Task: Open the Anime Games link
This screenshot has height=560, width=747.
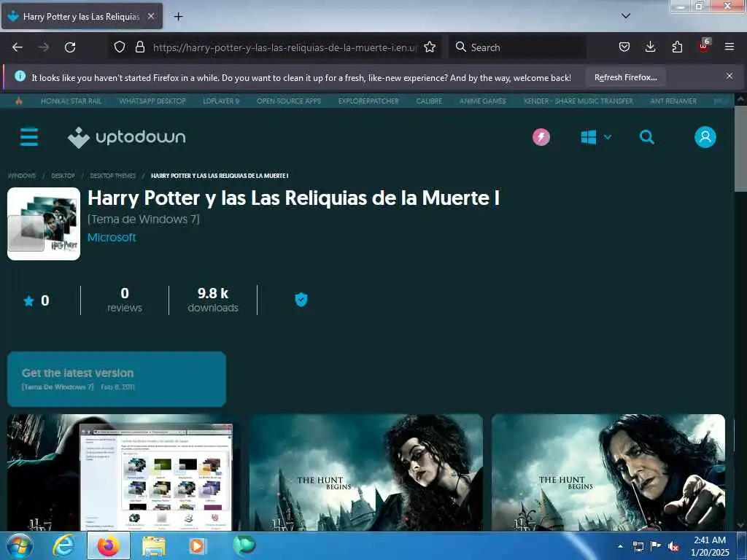Action: [x=483, y=101]
